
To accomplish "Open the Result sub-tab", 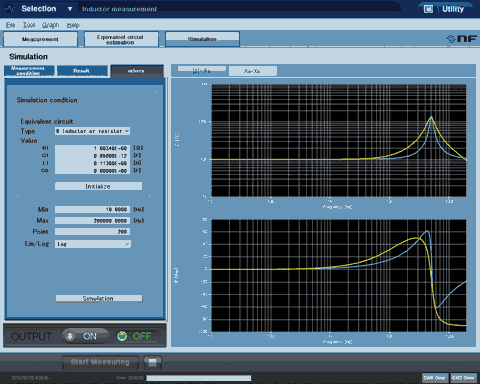I will (x=82, y=71).
